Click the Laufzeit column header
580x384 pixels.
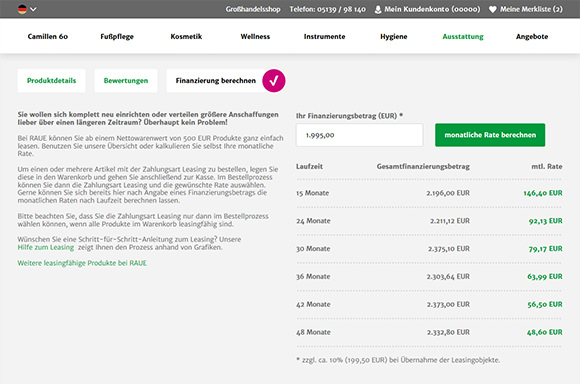[310, 166]
